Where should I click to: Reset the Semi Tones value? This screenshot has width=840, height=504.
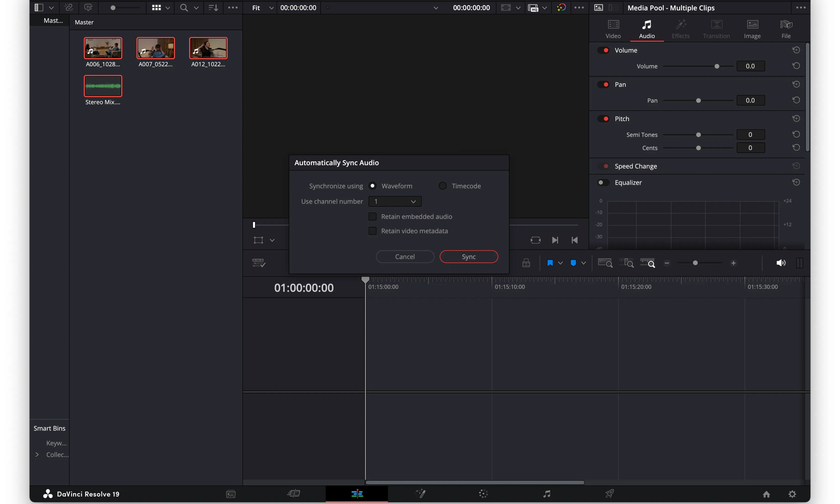(x=796, y=134)
